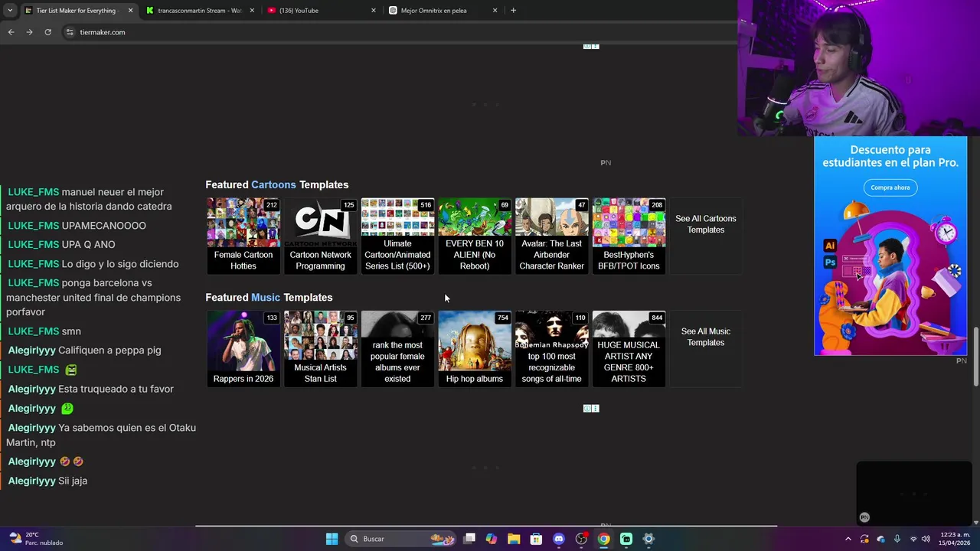Viewport: 980px width, 551px height.
Task: Open Ultimate Cartoon/Animated Series List template
Action: coord(397,236)
